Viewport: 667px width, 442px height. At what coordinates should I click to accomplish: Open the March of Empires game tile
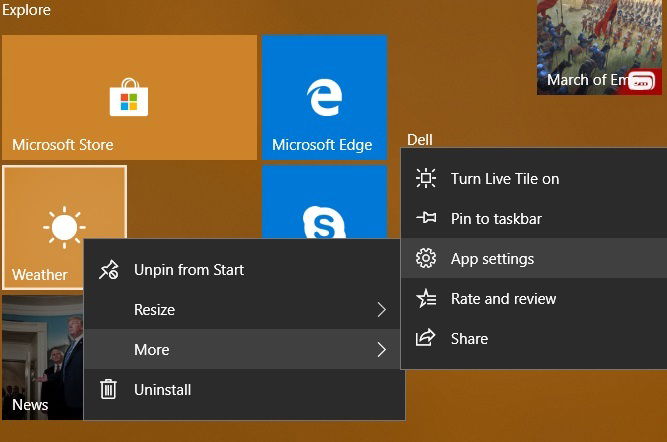(599, 47)
